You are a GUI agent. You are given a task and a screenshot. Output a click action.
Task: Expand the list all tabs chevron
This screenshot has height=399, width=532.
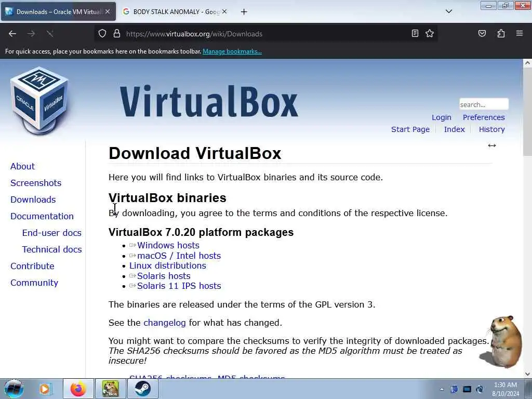[x=448, y=11]
